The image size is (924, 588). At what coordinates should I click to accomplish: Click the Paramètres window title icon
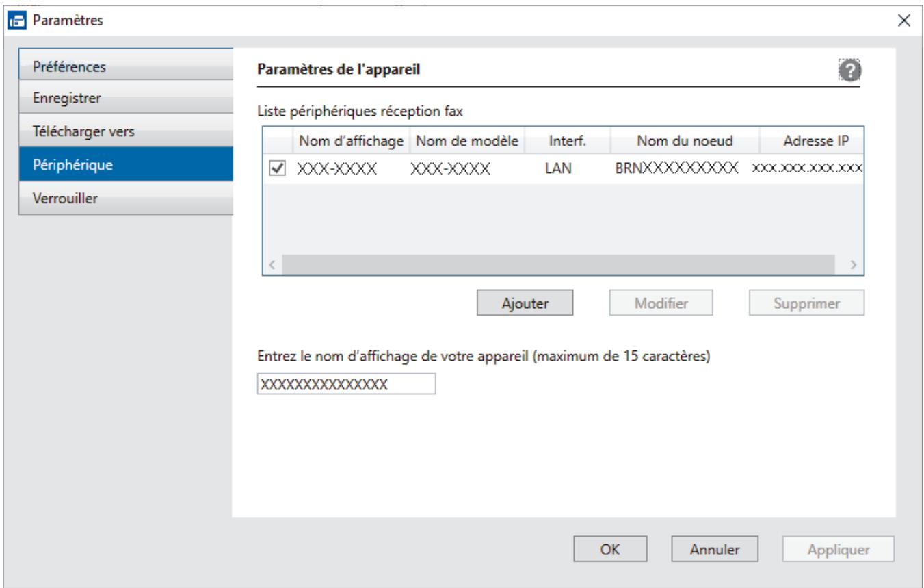click(x=17, y=20)
